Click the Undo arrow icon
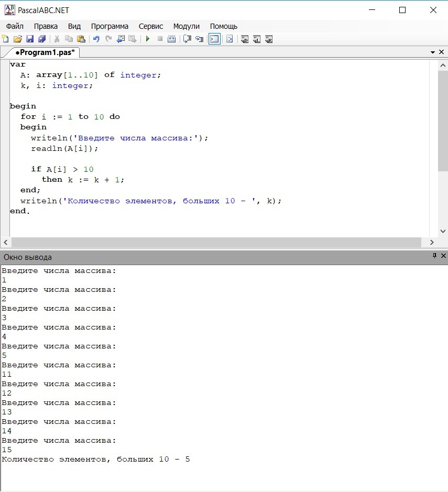 coord(96,39)
